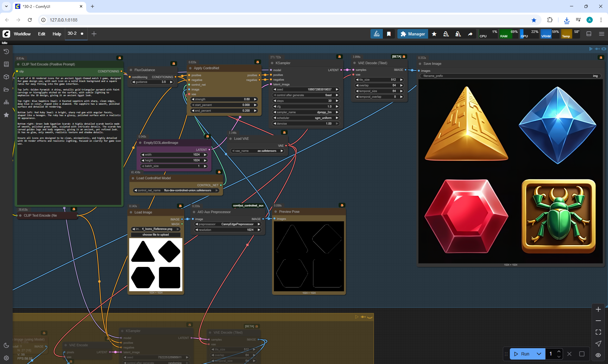
Task: Open the Workflow menu
Action: pos(22,34)
